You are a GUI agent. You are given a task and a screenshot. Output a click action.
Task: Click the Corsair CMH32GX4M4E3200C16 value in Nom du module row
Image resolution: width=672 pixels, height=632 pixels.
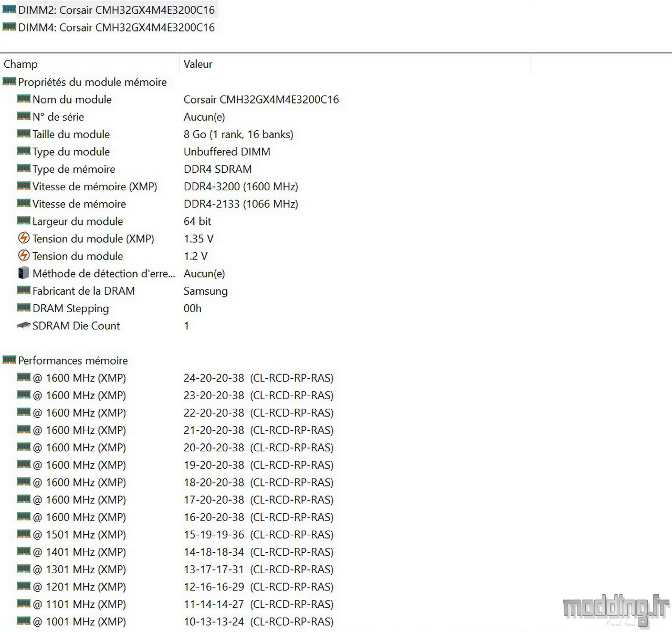tap(261, 99)
